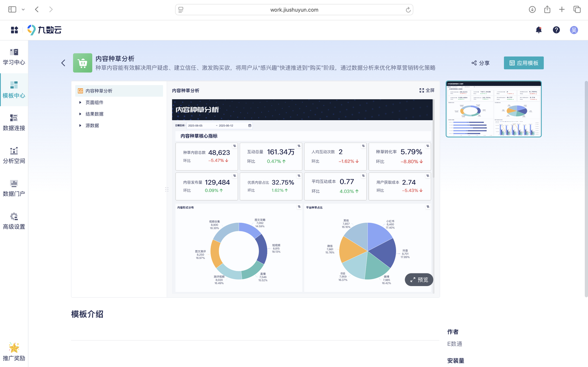Expand the 结果数据 tree node
The image size is (588, 367).
80,114
